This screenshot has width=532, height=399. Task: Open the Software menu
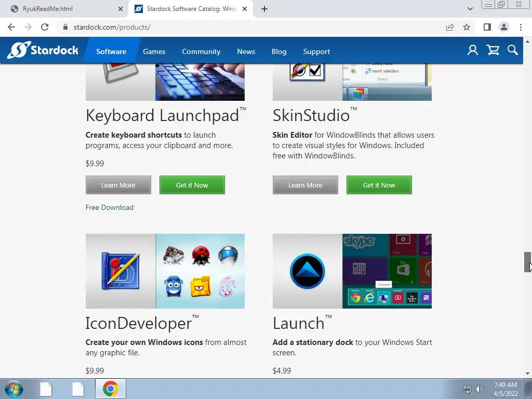pyautogui.click(x=111, y=51)
